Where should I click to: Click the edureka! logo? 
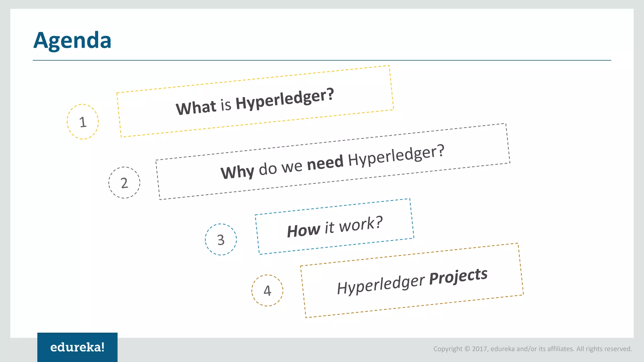[77, 347]
